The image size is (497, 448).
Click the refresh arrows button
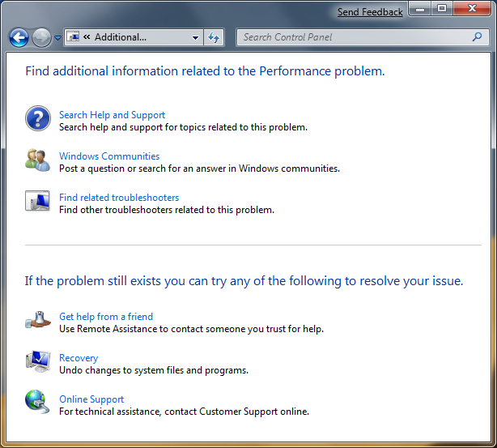pyautogui.click(x=214, y=37)
